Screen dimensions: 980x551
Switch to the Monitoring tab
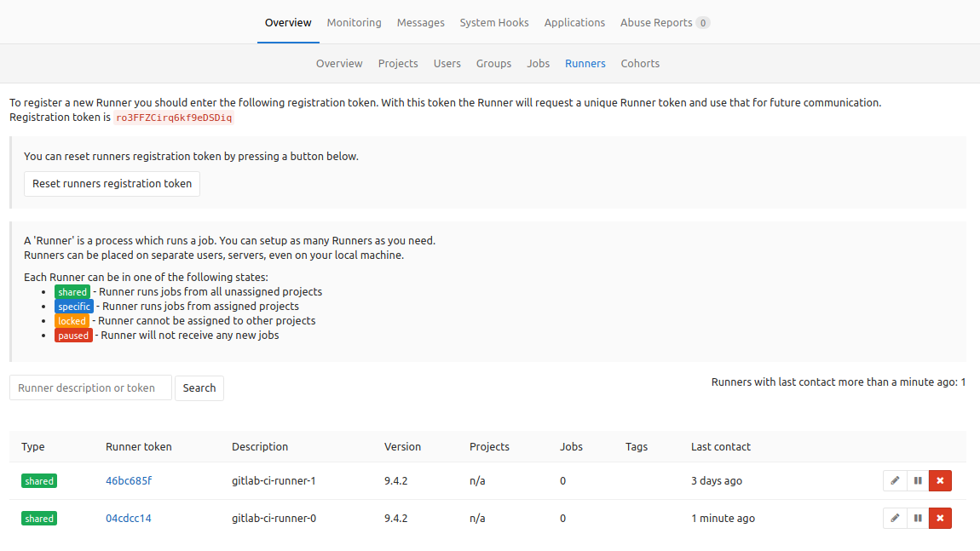[354, 22]
